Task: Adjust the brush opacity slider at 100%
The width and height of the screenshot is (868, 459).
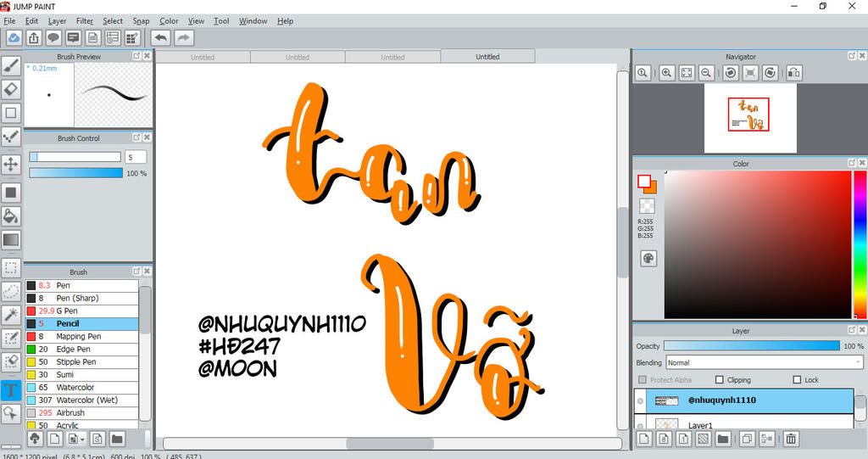Action: (x=75, y=173)
